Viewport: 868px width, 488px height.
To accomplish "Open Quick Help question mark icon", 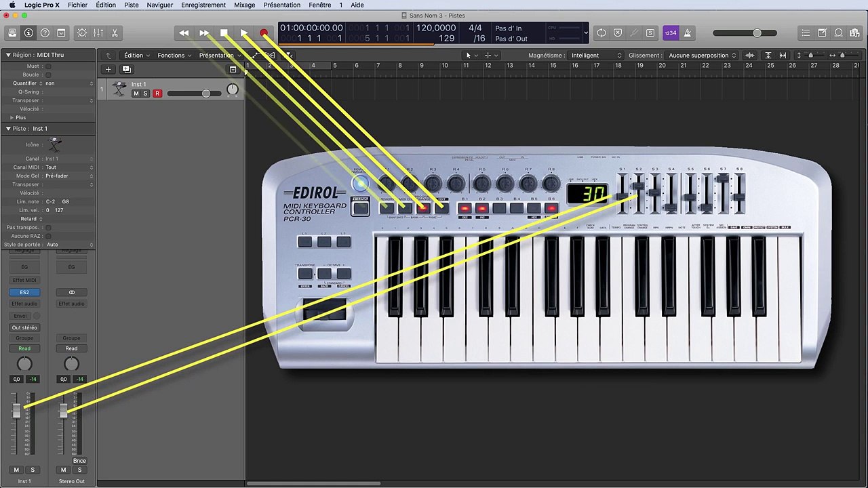I will coord(45,33).
